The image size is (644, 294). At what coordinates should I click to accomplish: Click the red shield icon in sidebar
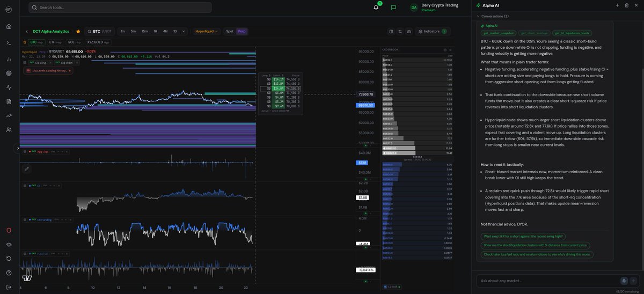pyautogui.click(x=9, y=230)
